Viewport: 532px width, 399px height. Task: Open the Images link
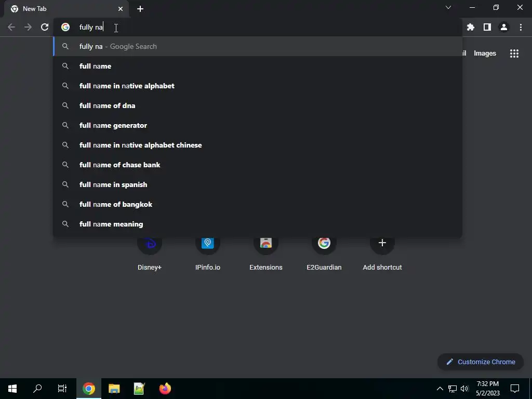(485, 54)
